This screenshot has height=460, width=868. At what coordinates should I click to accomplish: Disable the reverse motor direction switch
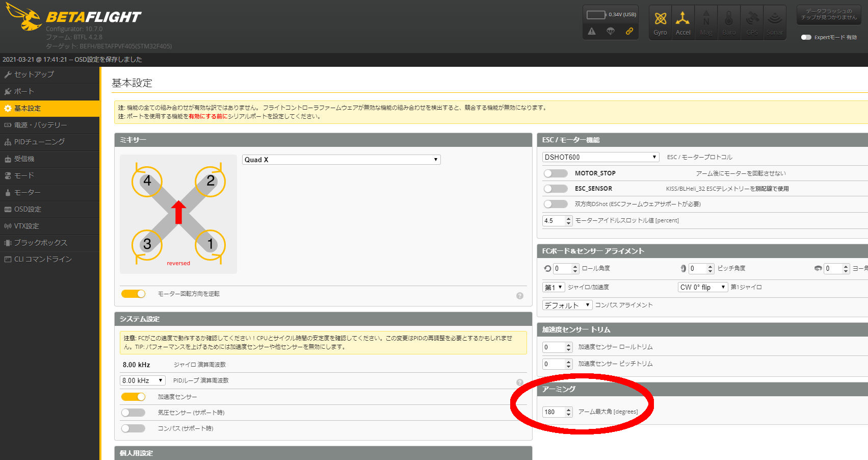tap(133, 294)
